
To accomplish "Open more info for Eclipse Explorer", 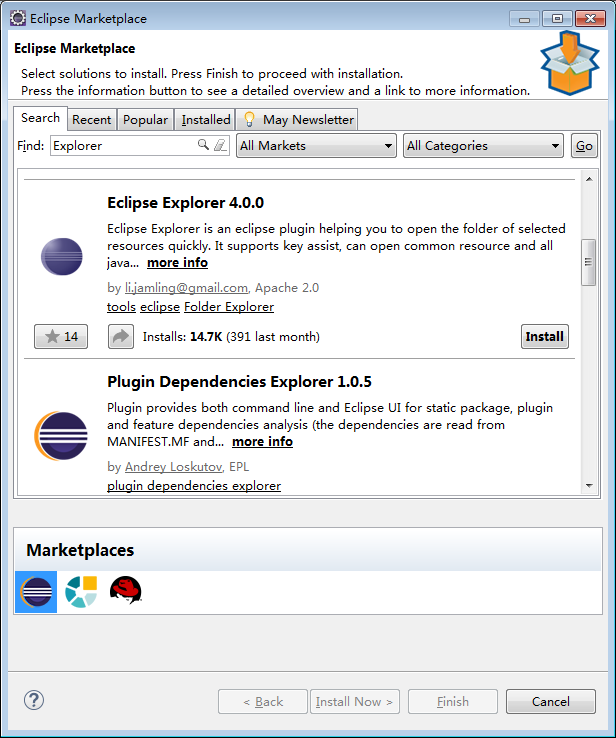I will point(177,263).
